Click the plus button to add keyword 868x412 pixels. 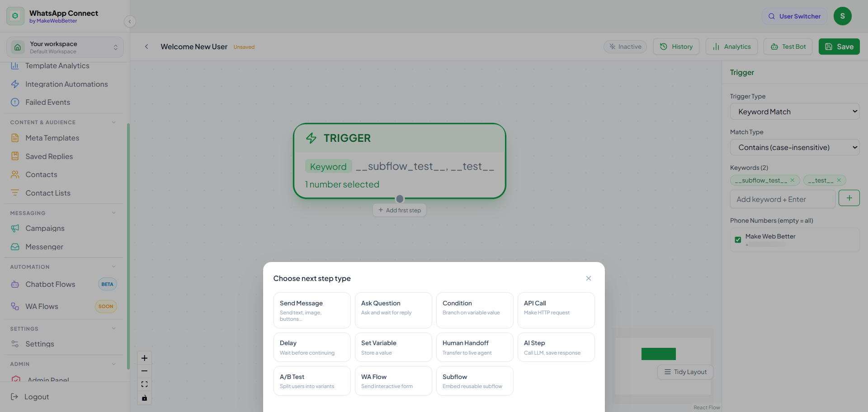pos(849,198)
